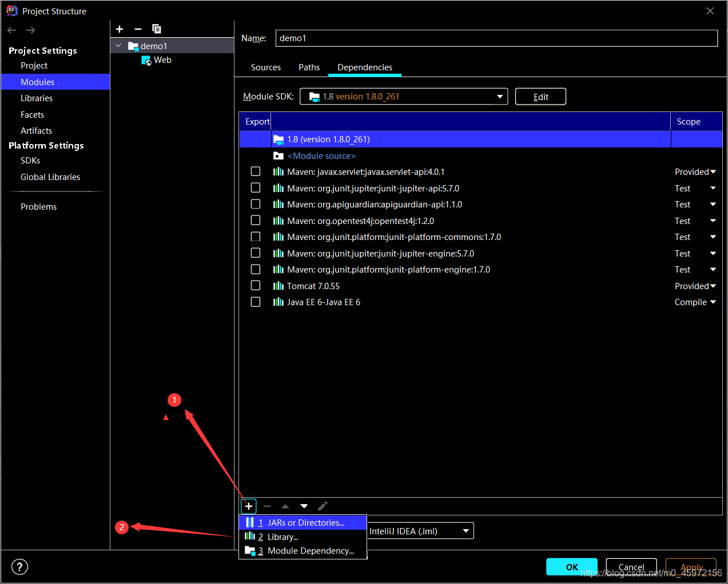Toggle export for junit-jupiter-engine:5.7.0
Screen dimensions: 728x584
click(x=256, y=253)
